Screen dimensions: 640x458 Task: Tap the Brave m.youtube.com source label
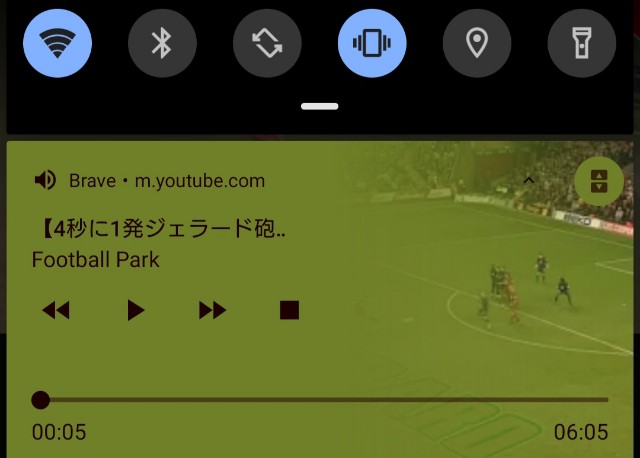click(x=167, y=181)
